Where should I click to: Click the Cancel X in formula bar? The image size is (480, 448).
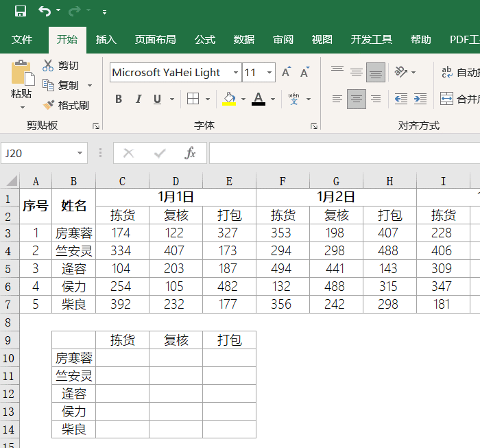point(129,153)
